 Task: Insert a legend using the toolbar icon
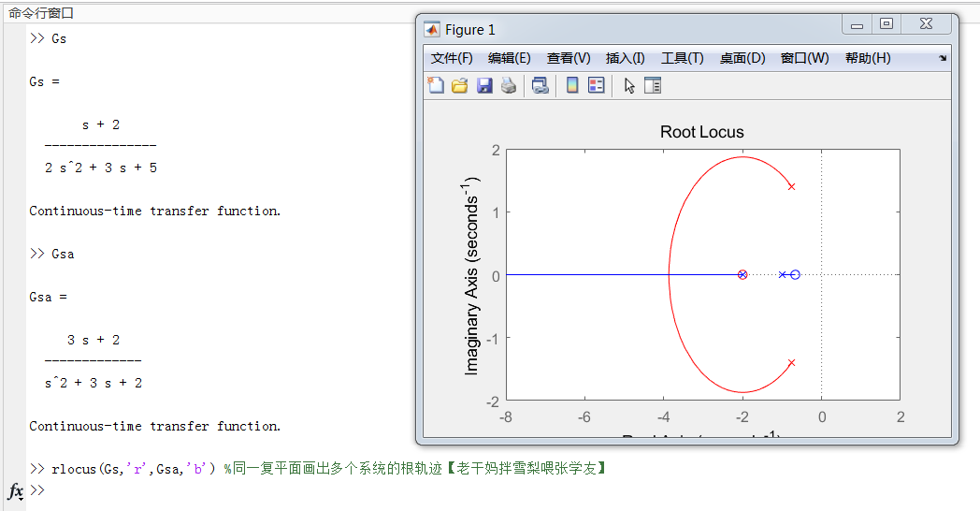pyautogui.click(x=597, y=85)
